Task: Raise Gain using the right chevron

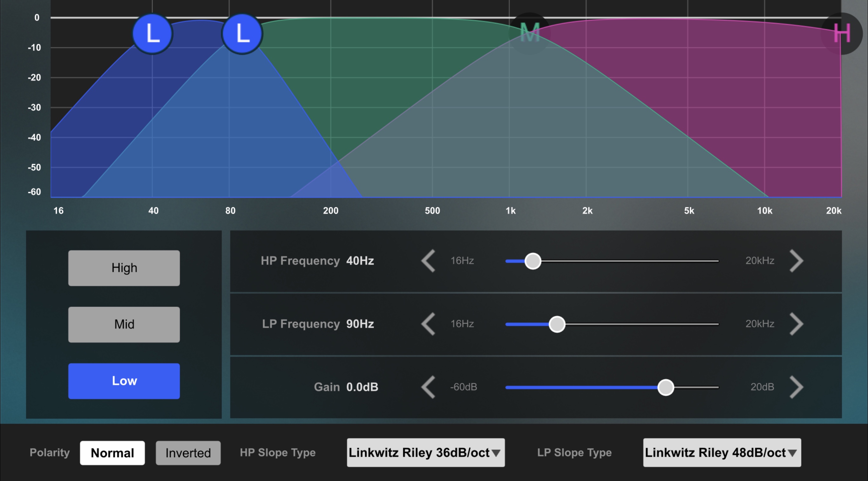Action: [x=797, y=387]
